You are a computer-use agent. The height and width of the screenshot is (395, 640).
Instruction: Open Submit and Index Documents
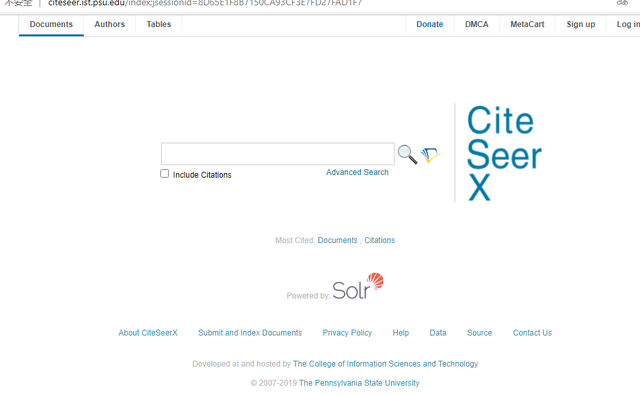[250, 333]
